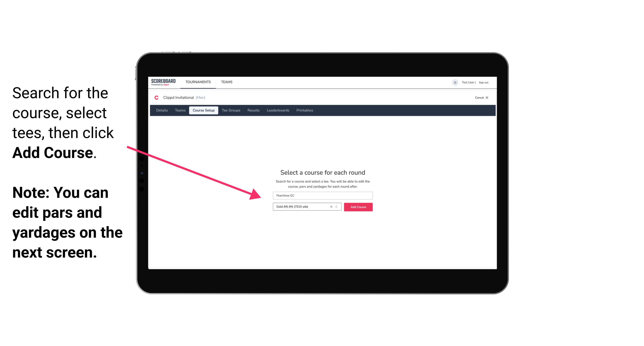
Task: Switch to the Course Setup tab
Action: point(204,110)
